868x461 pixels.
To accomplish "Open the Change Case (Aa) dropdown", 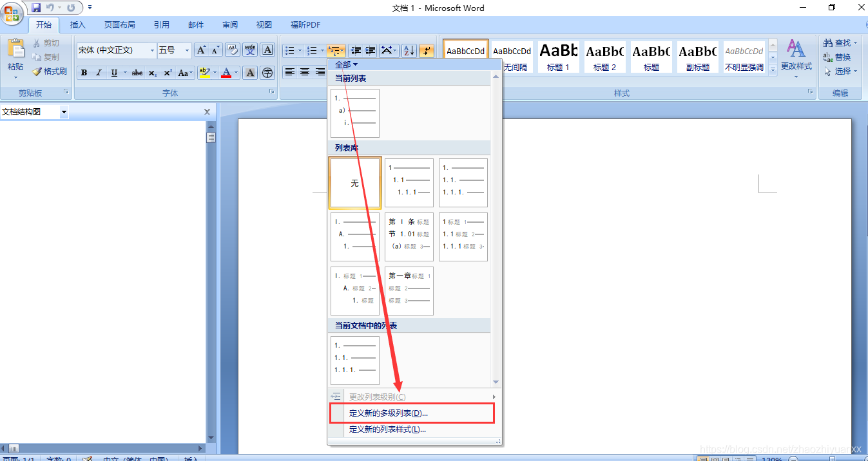I will 186,73.
